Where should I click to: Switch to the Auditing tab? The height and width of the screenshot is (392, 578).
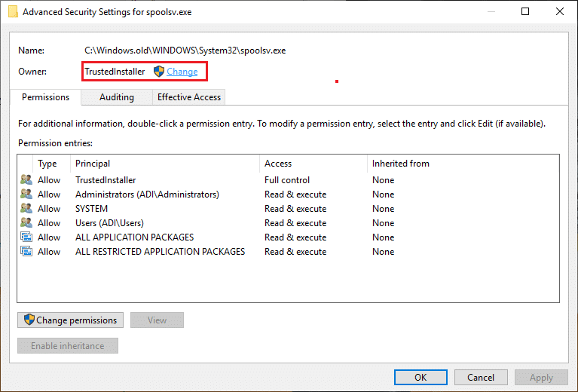pyautogui.click(x=117, y=97)
